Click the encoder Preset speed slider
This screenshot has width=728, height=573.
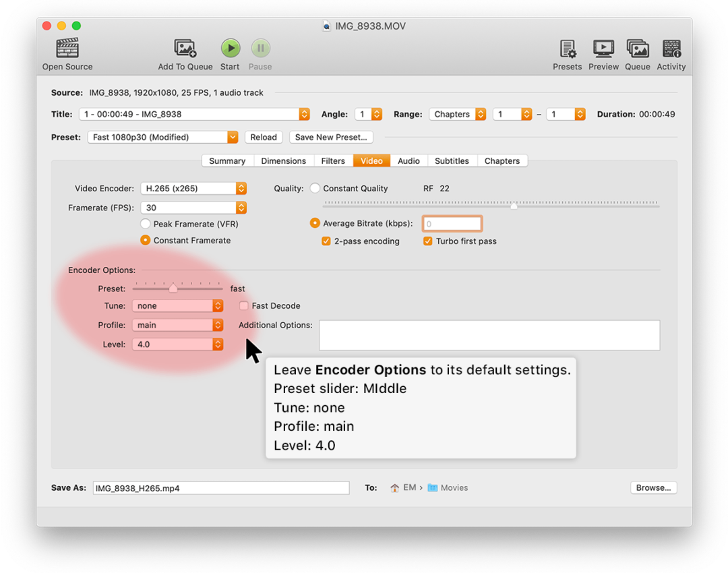click(173, 289)
